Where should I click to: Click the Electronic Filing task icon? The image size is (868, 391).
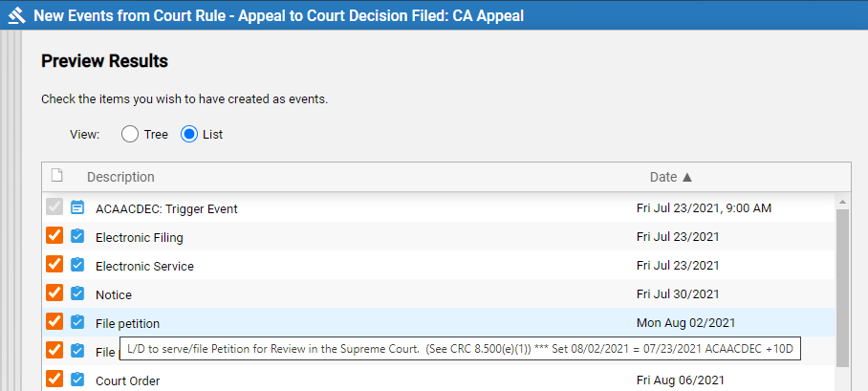[x=77, y=236]
